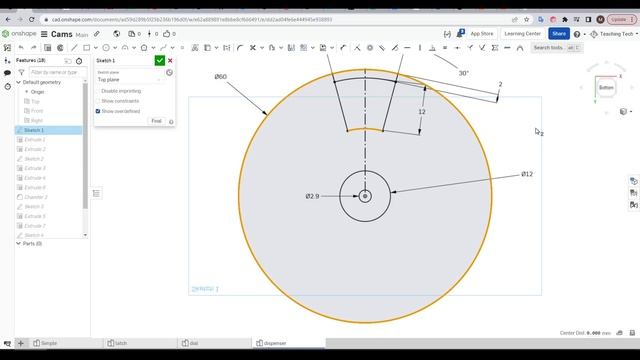Select the Center point circle tool

pos(106,48)
